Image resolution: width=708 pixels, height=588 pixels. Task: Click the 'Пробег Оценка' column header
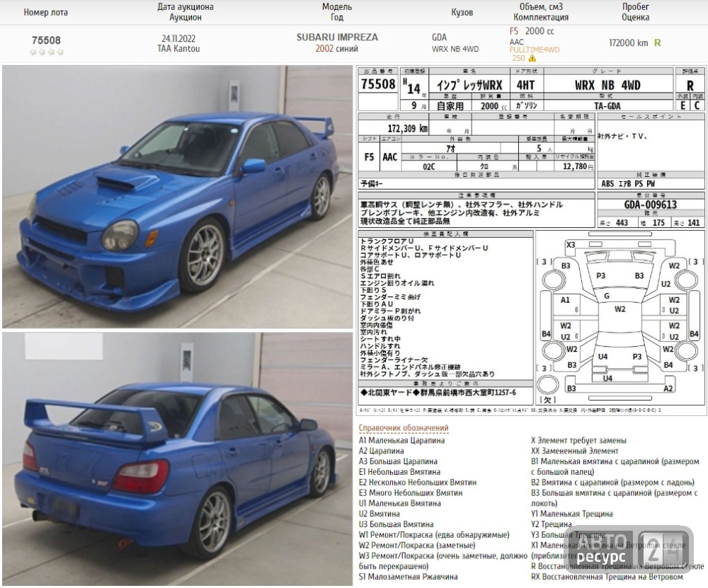tap(635, 12)
